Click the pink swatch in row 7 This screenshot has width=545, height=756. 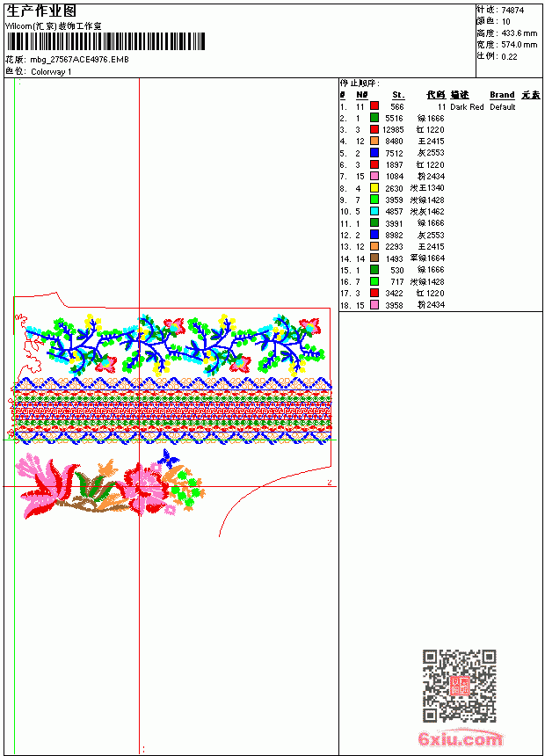[374, 176]
